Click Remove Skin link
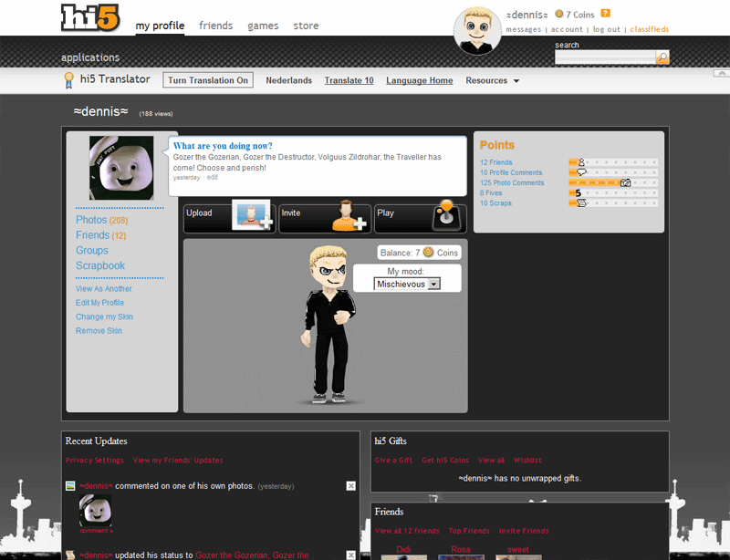The width and height of the screenshot is (730, 560). (99, 330)
